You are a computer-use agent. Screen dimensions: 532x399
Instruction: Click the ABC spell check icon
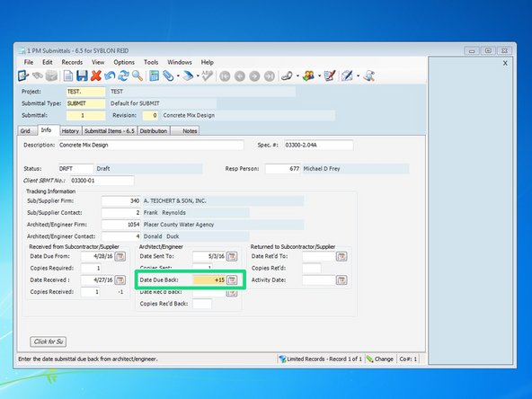(207, 75)
